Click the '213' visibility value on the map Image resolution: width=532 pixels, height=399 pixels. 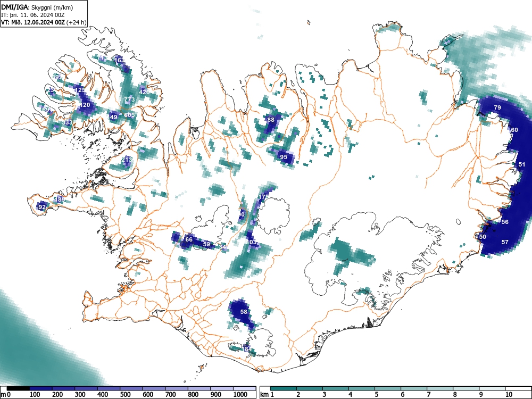127,160
